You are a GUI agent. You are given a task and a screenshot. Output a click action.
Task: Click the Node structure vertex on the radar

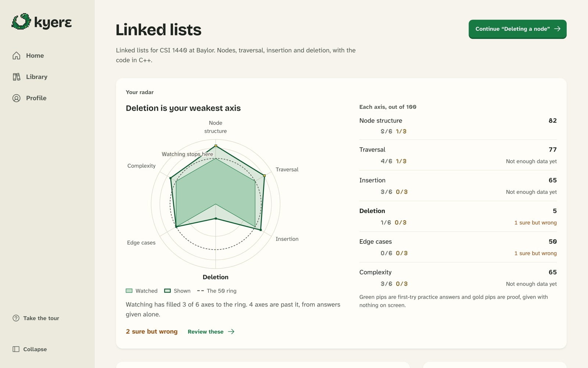[x=216, y=146]
